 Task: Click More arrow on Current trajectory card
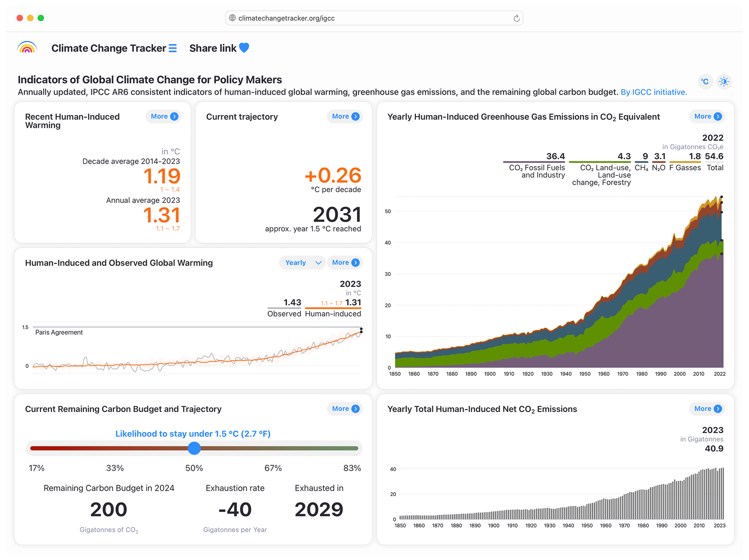[355, 116]
